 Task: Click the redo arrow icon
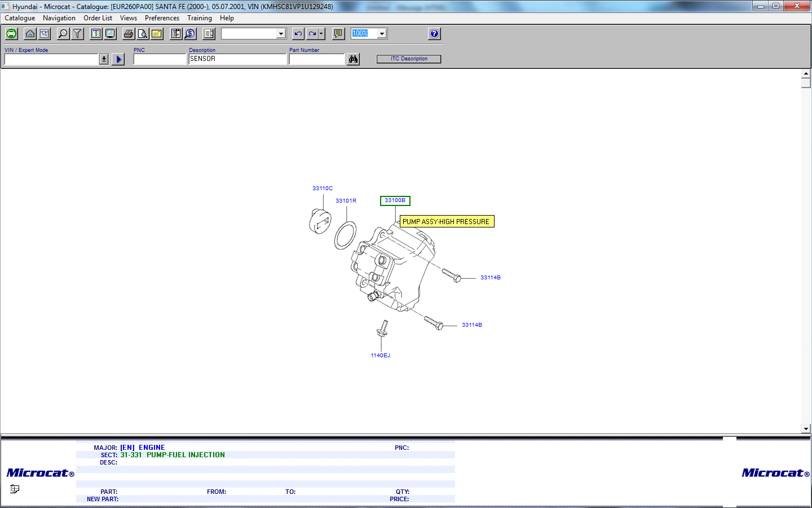(x=312, y=34)
